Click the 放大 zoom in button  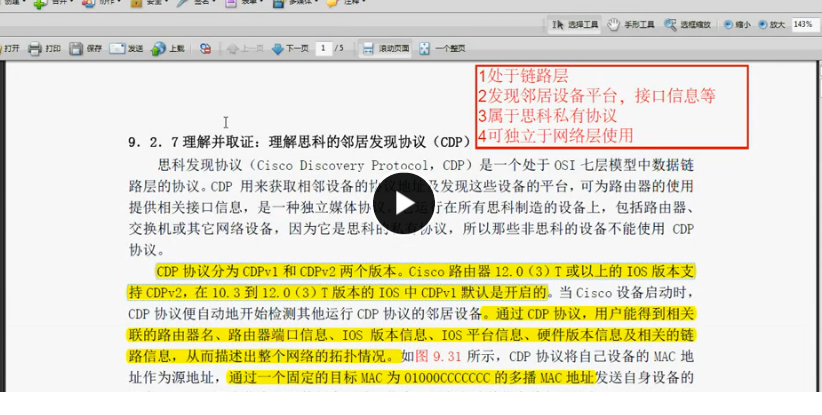(x=772, y=25)
